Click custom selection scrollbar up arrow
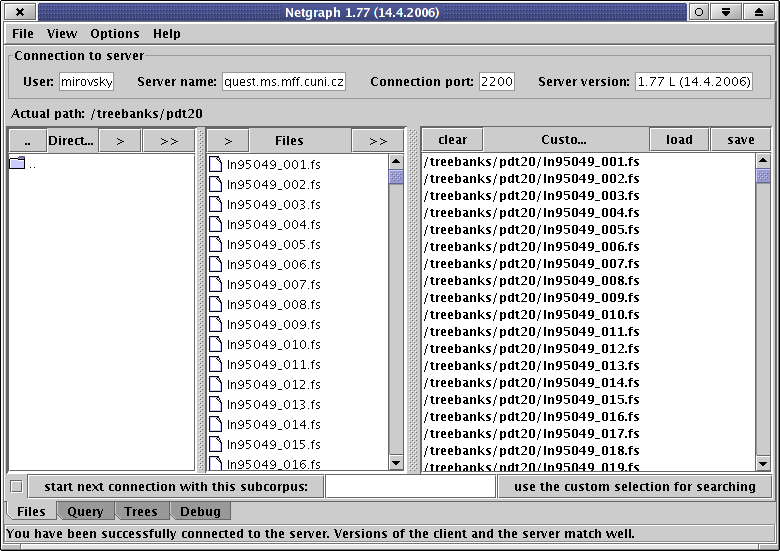 pyautogui.click(x=763, y=160)
